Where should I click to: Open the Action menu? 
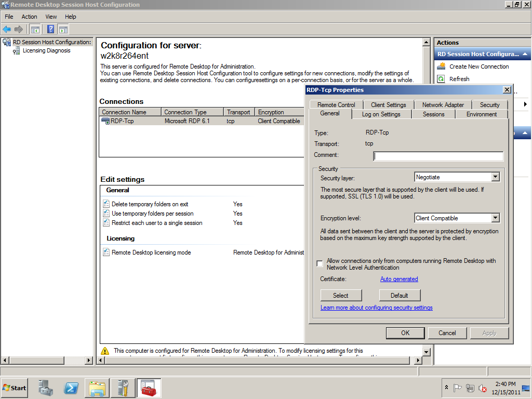pyautogui.click(x=29, y=17)
